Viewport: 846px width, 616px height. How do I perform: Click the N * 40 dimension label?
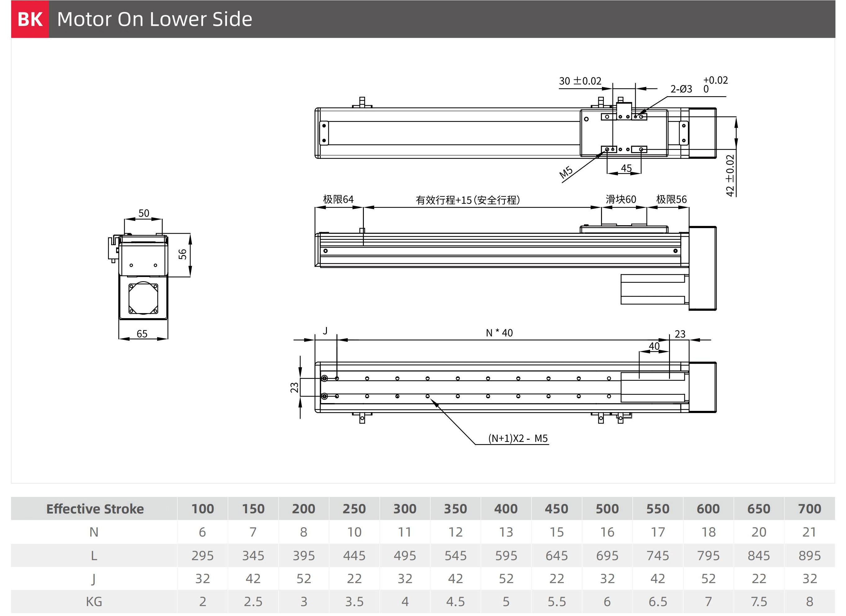[499, 333]
